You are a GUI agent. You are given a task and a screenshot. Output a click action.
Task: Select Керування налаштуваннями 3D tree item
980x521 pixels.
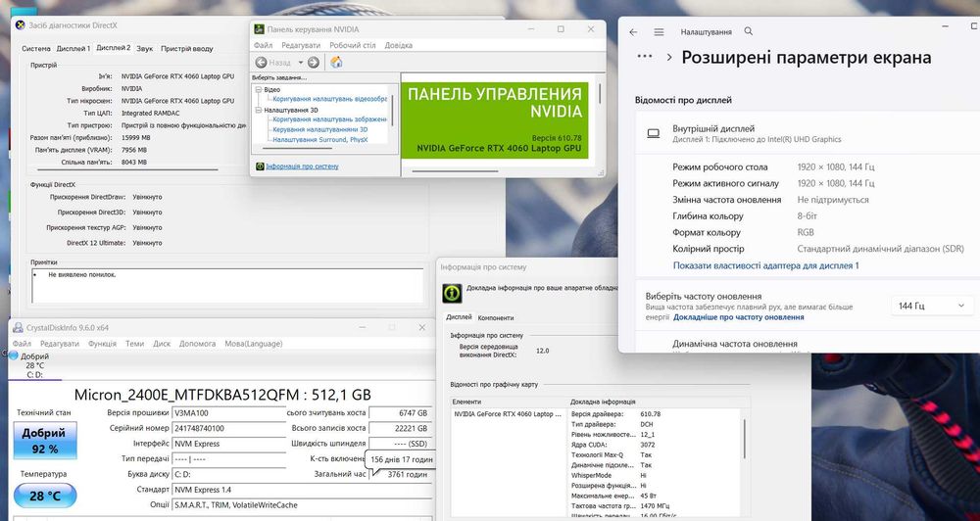click(x=320, y=129)
